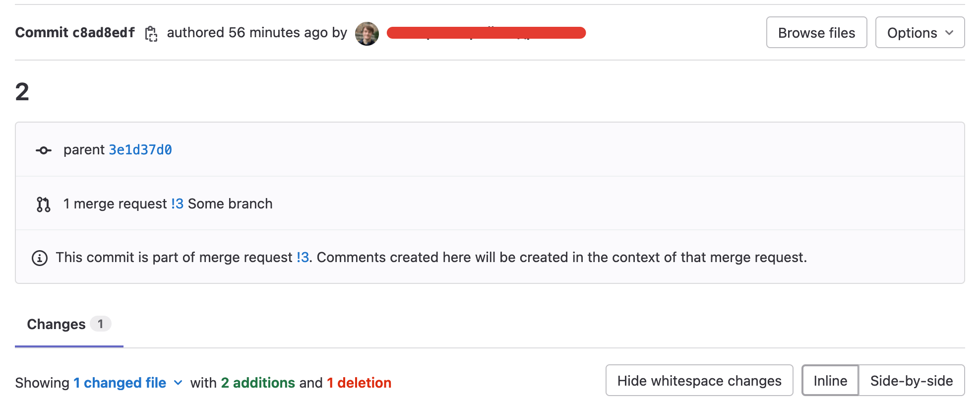980x406 pixels.
Task: Toggle Hide whitespace changes
Action: click(x=699, y=380)
